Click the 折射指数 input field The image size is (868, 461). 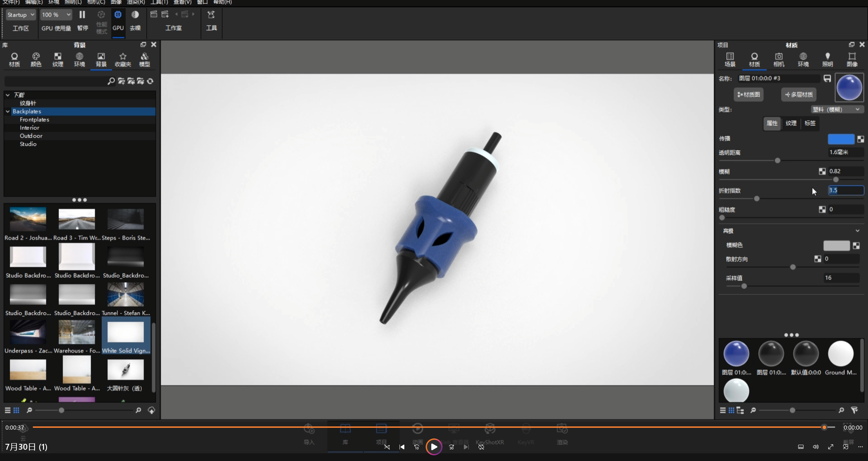tap(846, 191)
